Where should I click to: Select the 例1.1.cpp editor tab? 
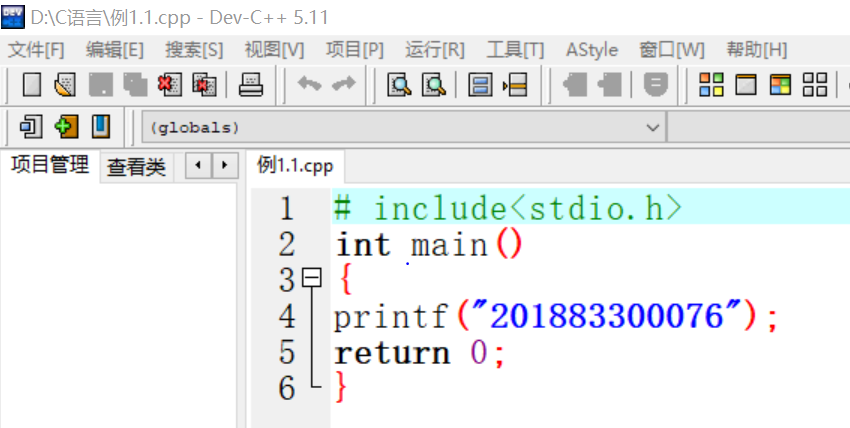(x=295, y=166)
